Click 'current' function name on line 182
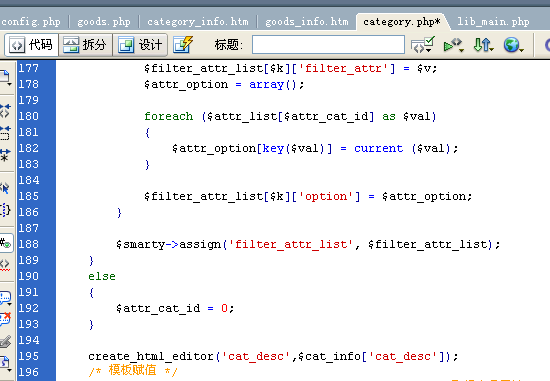The image size is (550, 381). pyautogui.click(x=378, y=148)
